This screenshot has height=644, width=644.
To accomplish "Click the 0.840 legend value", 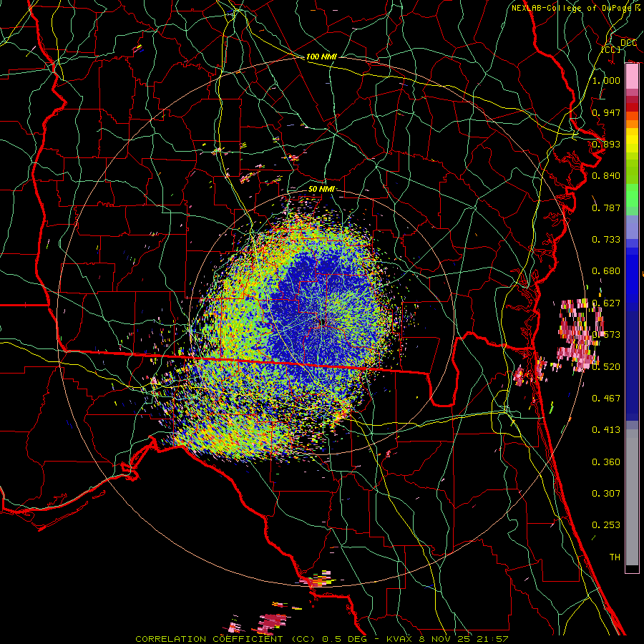I will pyautogui.click(x=606, y=176).
